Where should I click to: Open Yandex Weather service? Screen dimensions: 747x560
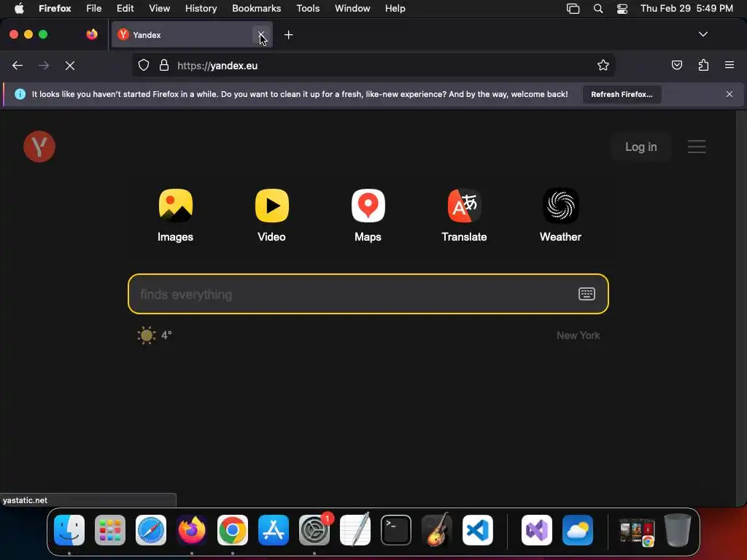560,215
